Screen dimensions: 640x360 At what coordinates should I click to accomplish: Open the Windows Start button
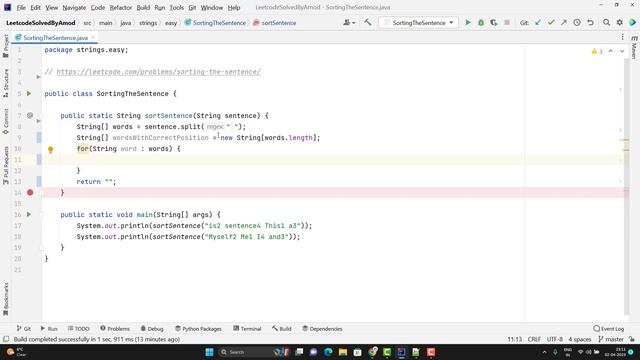coord(209,352)
